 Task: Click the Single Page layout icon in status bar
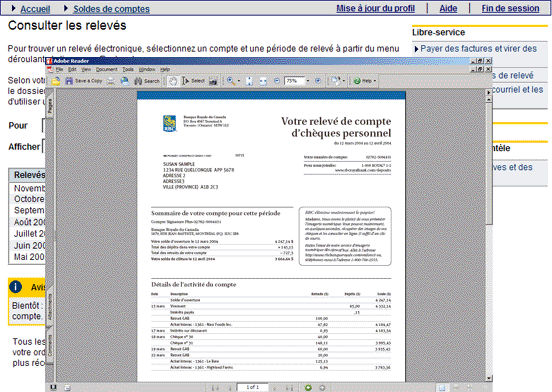442,388
